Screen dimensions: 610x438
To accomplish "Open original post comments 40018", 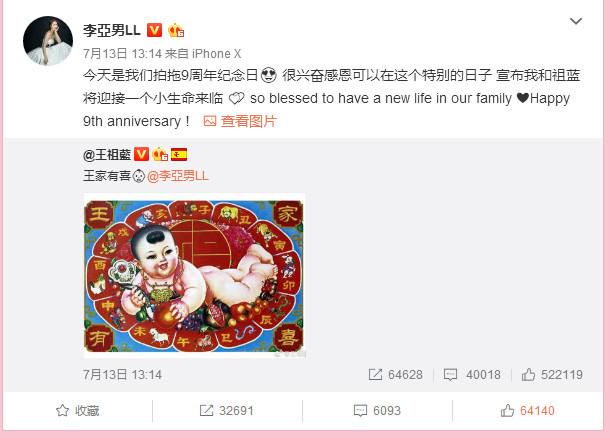I will pyautogui.click(x=472, y=375).
